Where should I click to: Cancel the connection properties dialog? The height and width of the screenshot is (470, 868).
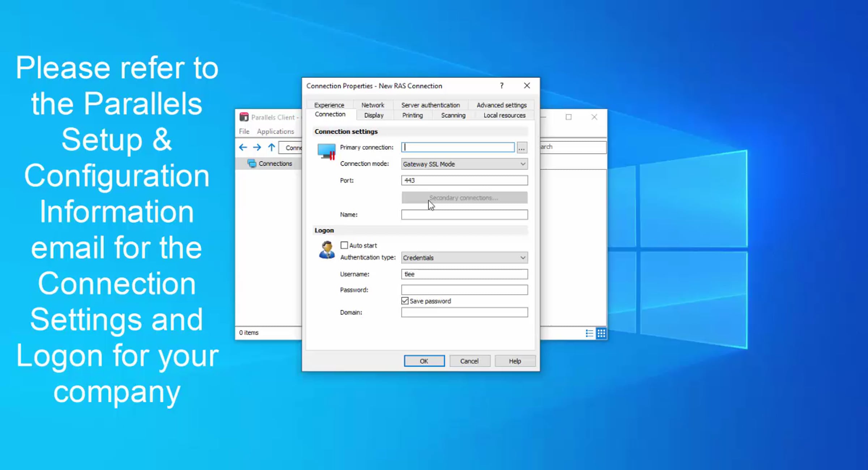coord(469,361)
